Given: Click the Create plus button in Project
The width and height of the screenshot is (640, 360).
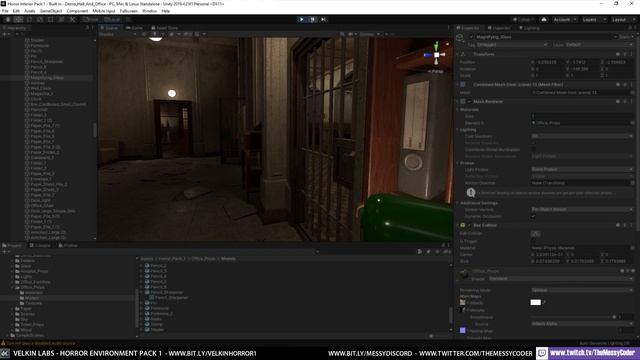Looking at the screenshot, I should (5, 252).
